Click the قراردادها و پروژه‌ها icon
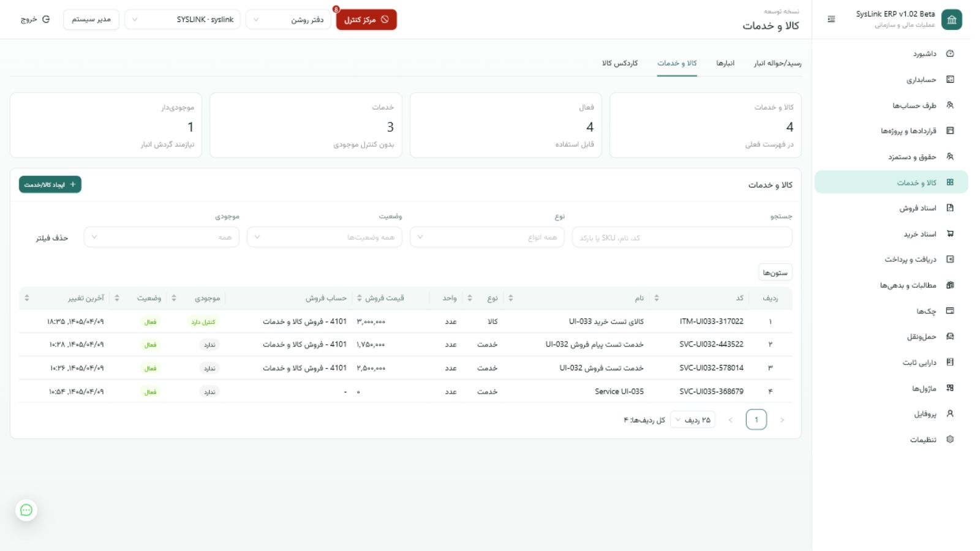The image size is (980, 551). 950,131
